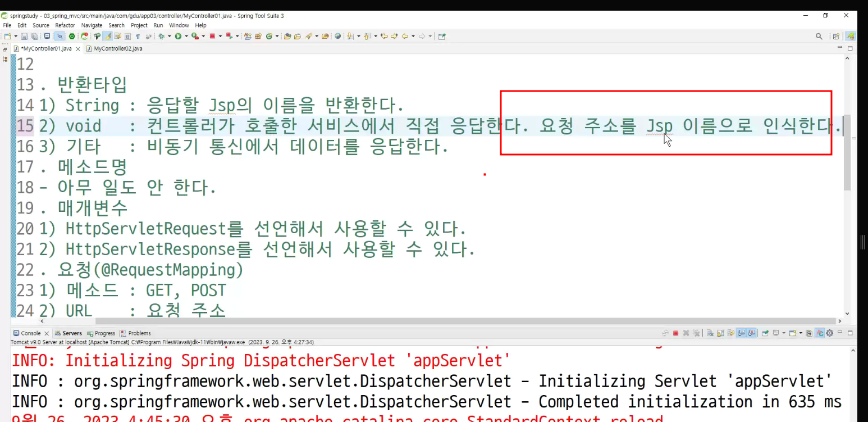Click the Open Web Browser globe icon
868x422 pixels.
pos(338,36)
